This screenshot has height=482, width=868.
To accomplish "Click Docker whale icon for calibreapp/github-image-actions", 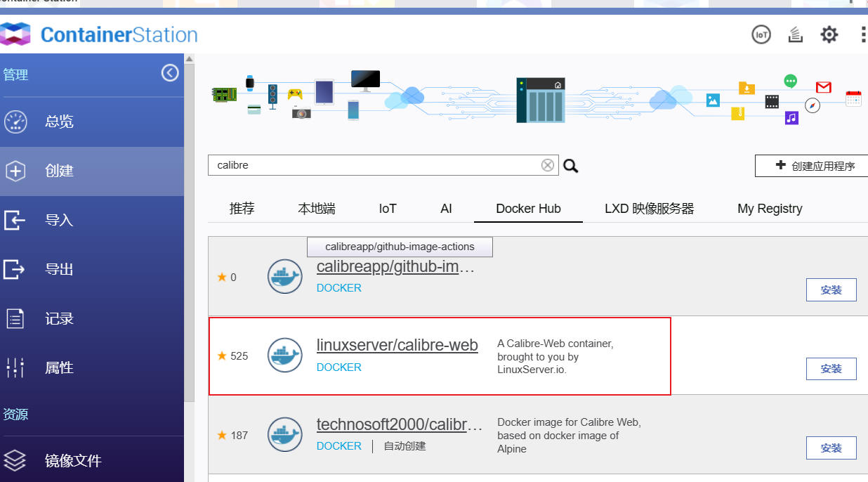I will [285, 276].
